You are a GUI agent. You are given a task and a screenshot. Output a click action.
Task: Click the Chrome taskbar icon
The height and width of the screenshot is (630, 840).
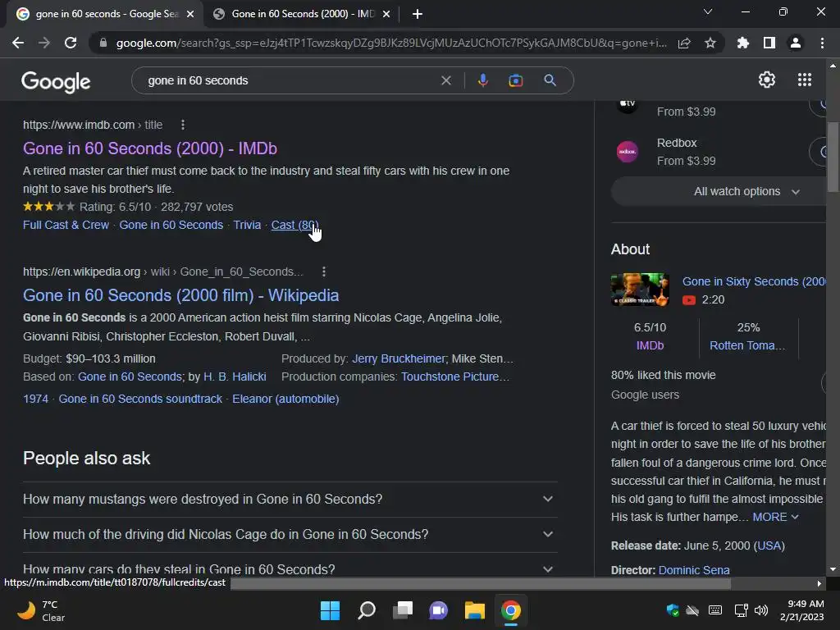pyautogui.click(x=510, y=610)
